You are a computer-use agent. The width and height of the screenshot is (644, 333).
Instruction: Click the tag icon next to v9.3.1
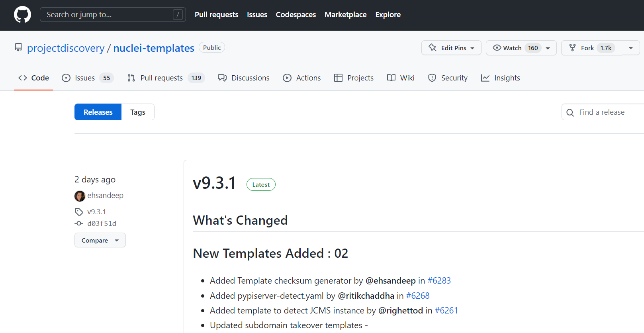tap(79, 212)
